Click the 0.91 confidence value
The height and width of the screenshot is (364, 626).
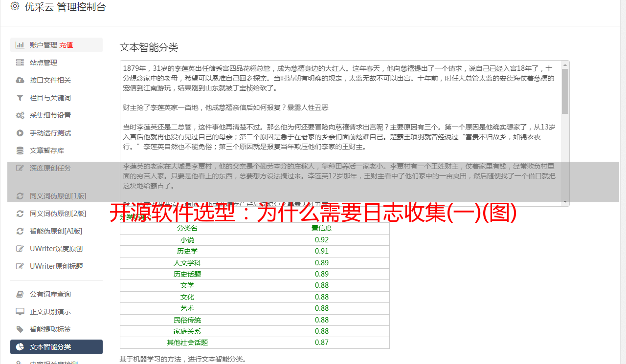[322, 251]
